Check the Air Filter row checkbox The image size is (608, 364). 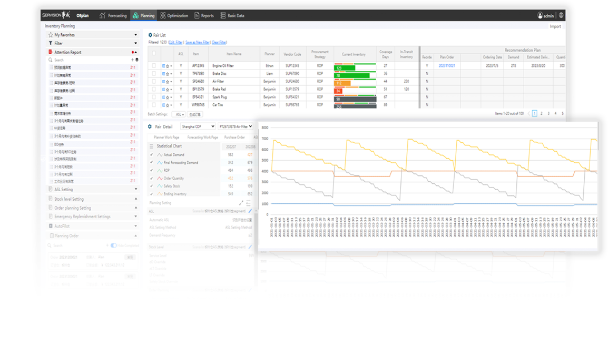coord(154,82)
